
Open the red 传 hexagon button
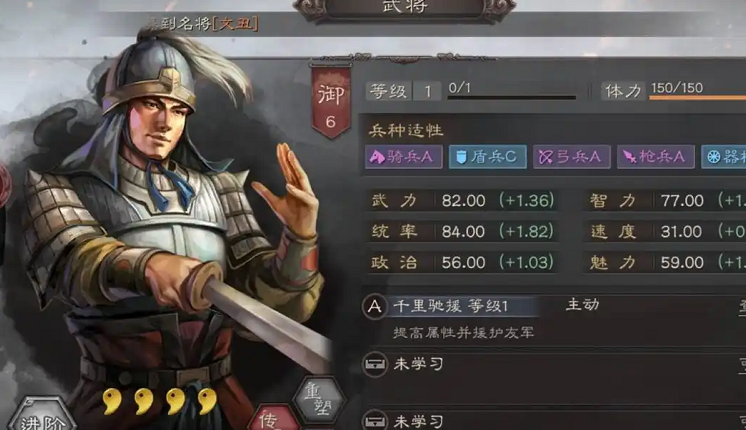pos(274,418)
